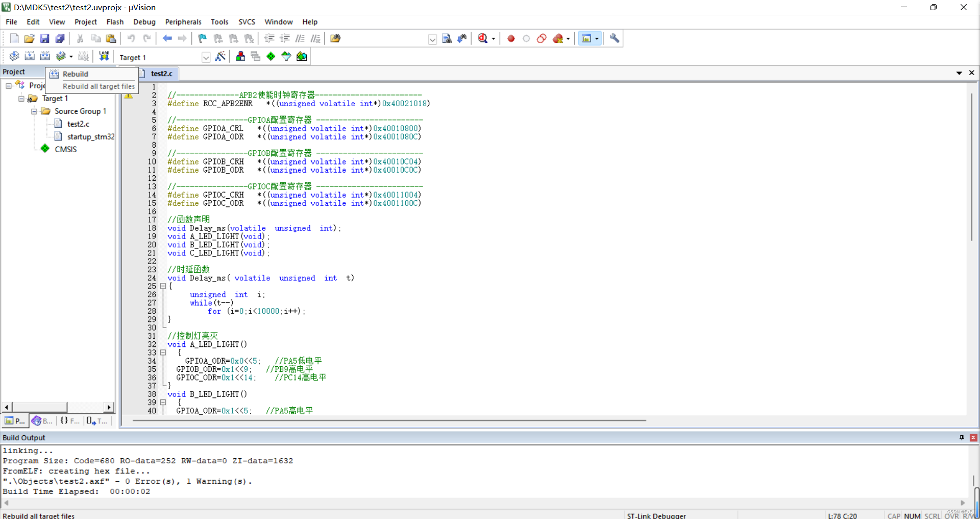Open dropdown arrow beside kill breakpoints icon
This screenshot has height=519, width=980.
pos(568,39)
